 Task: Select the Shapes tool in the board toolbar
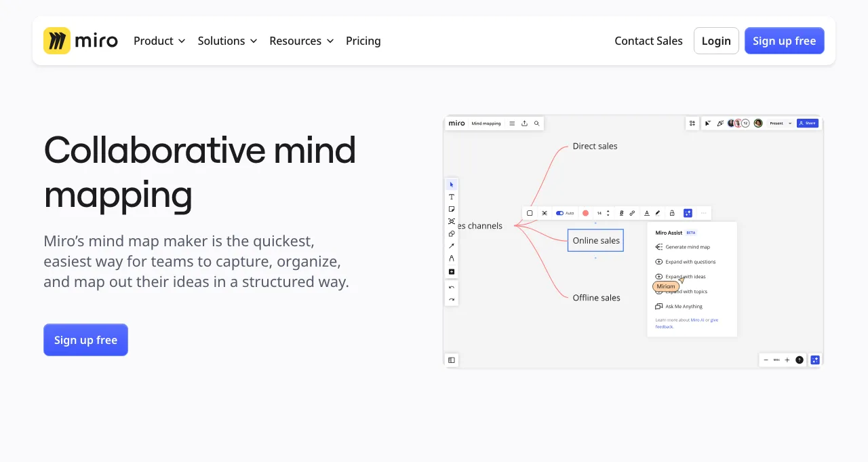[452, 233]
